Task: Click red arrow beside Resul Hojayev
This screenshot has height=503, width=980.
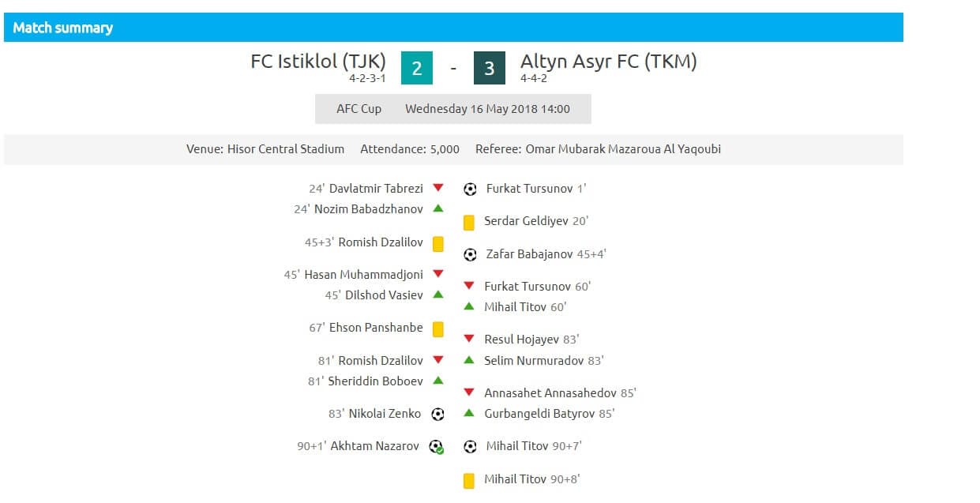Action: click(x=469, y=340)
